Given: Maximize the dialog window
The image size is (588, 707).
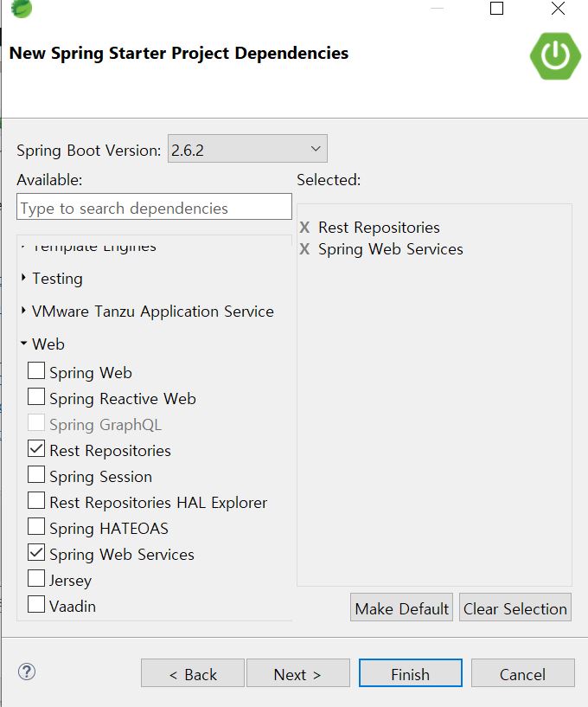Looking at the screenshot, I should 496,8.
